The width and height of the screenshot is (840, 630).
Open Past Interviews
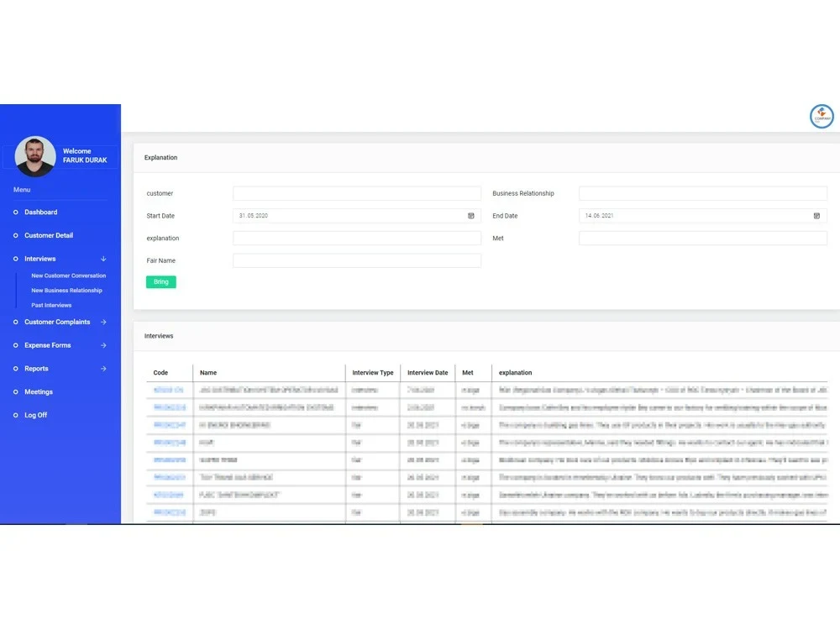51,306
